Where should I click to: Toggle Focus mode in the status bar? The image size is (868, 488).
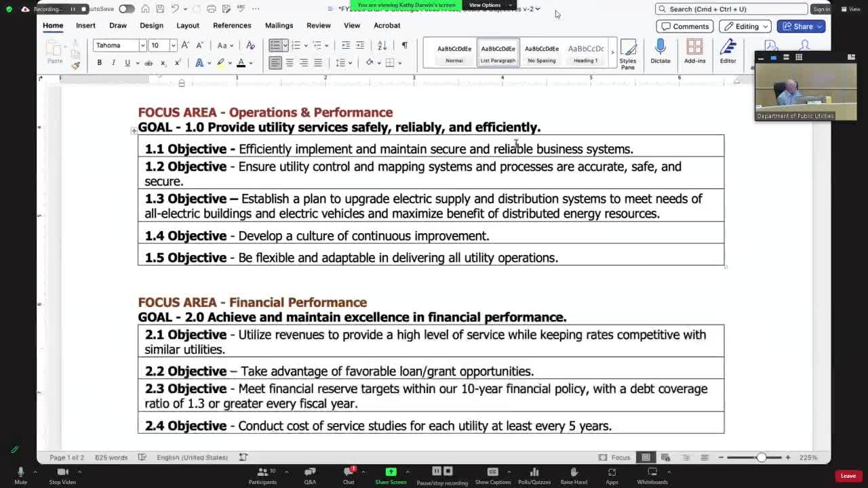(615, 457)
